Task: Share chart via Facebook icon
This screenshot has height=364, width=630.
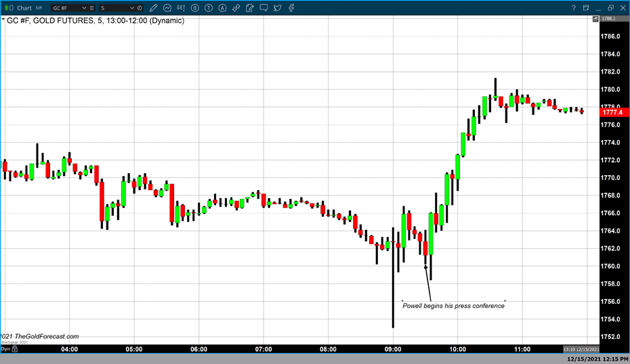Action: [x=291, y=8]
